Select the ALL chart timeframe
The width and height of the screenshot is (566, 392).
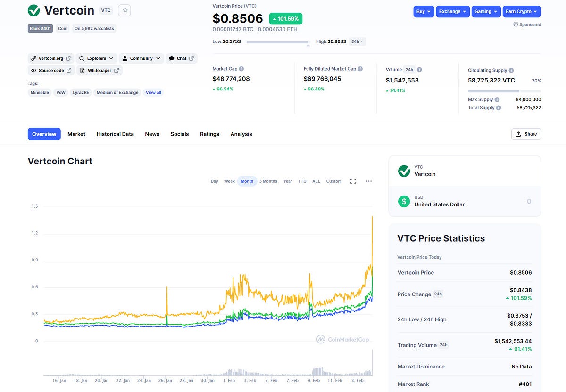316,181
